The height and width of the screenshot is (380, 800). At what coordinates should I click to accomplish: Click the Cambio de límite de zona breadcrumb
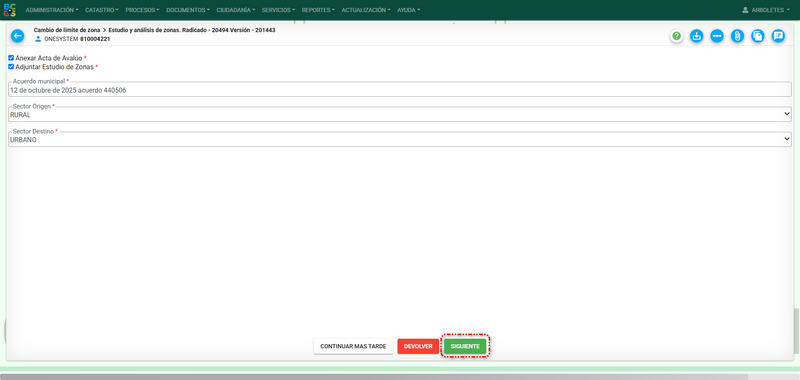pos(67,30)
